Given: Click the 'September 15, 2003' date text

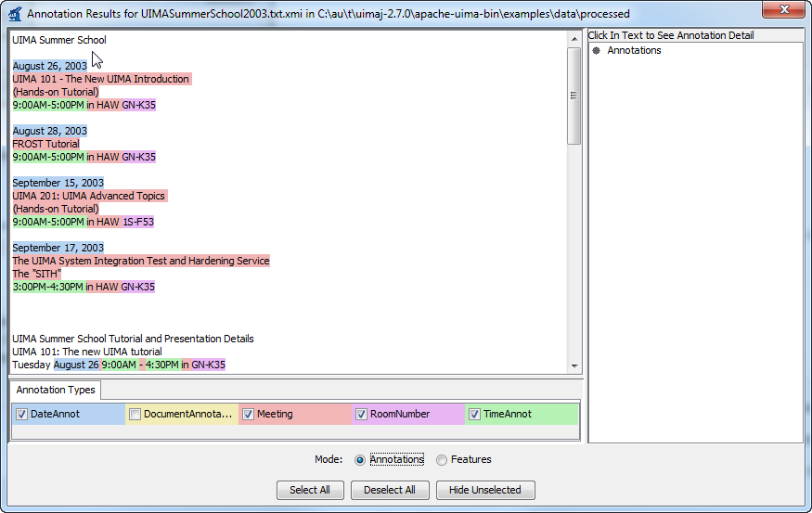Looking at the screenshot, I should (58, 183).
